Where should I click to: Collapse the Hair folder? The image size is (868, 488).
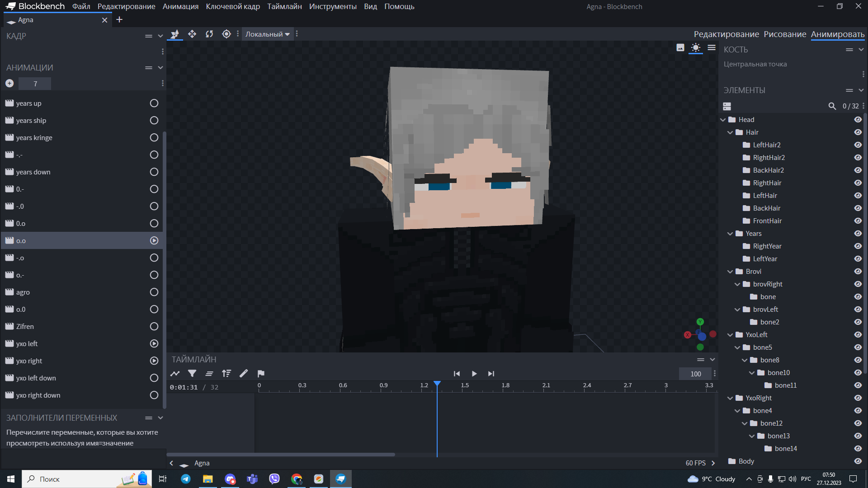[x=731, y=132]
